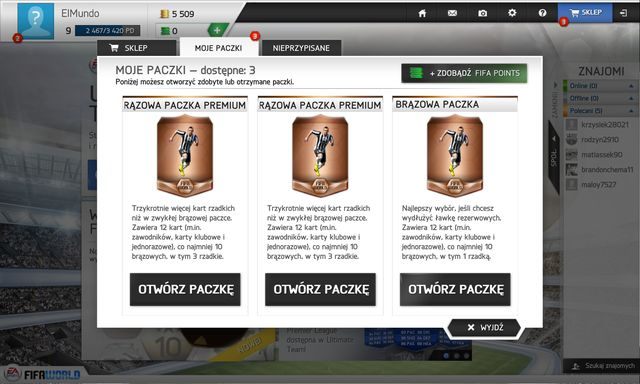Click krzysiek28021 avatar icon
This screenshot has width=640, height=384.
click(x=571, y=124)
